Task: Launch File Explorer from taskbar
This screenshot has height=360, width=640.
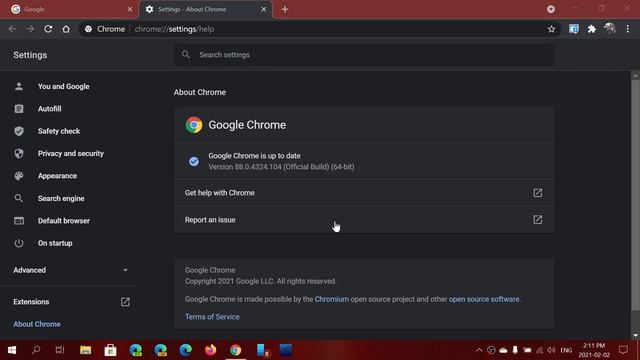Action: click(85, 350)
